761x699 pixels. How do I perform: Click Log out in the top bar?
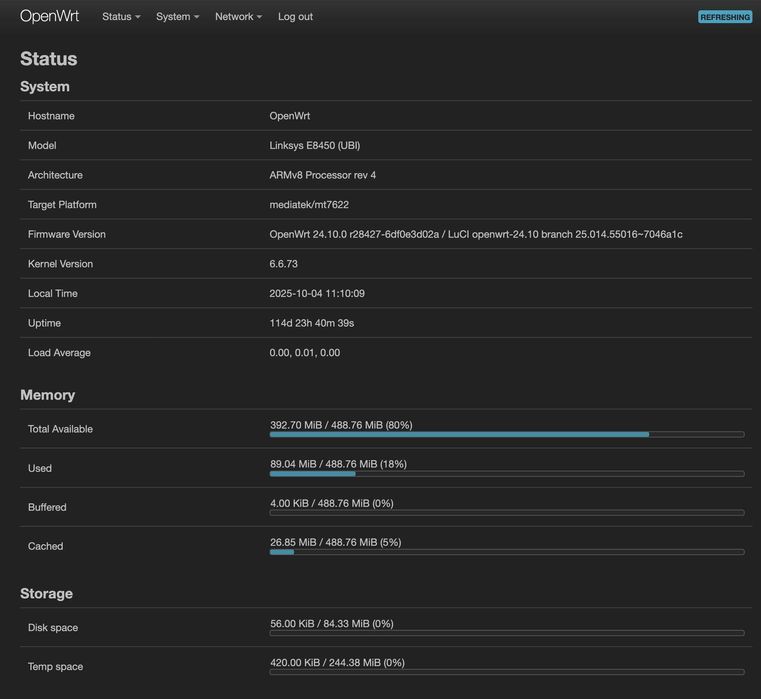295,17
